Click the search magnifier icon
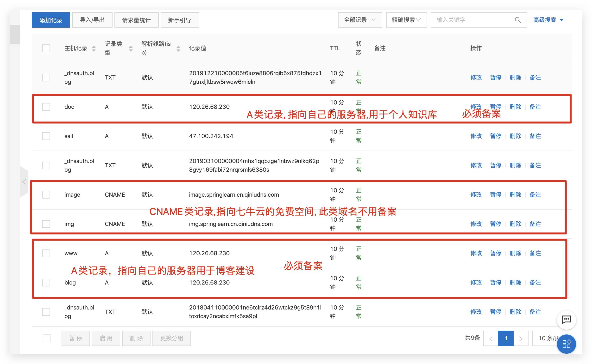This screenshot has height=364, width=592. coord(517,20)
